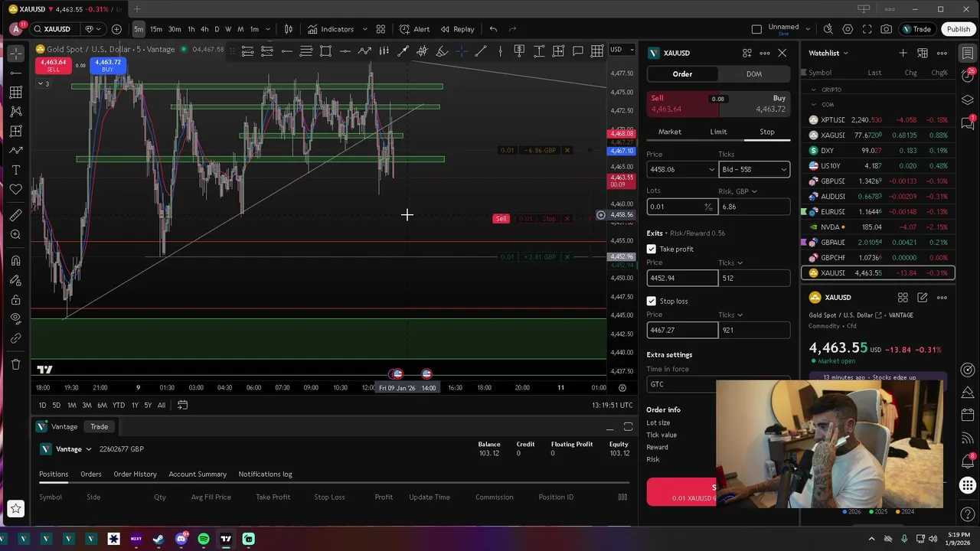Viewport: 980px width, 551px height.
Task: Open the Indicators menu
Action: tap(331, 29)
